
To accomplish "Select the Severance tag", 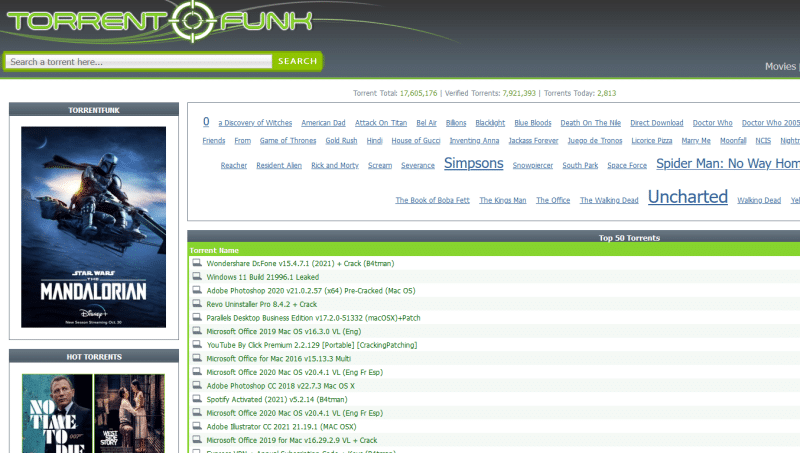I will [x=418, y=166].
